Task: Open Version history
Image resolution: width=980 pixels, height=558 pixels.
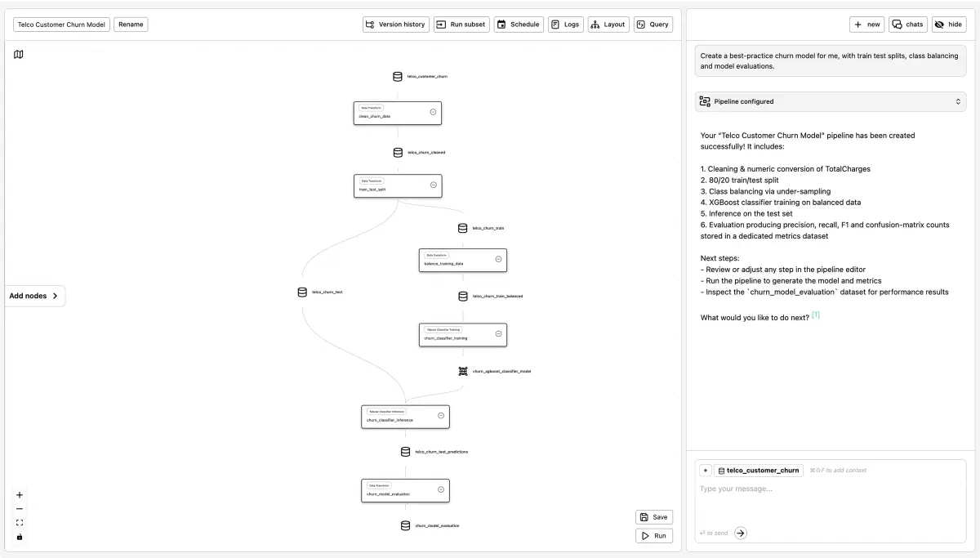Action: [395, 24]
